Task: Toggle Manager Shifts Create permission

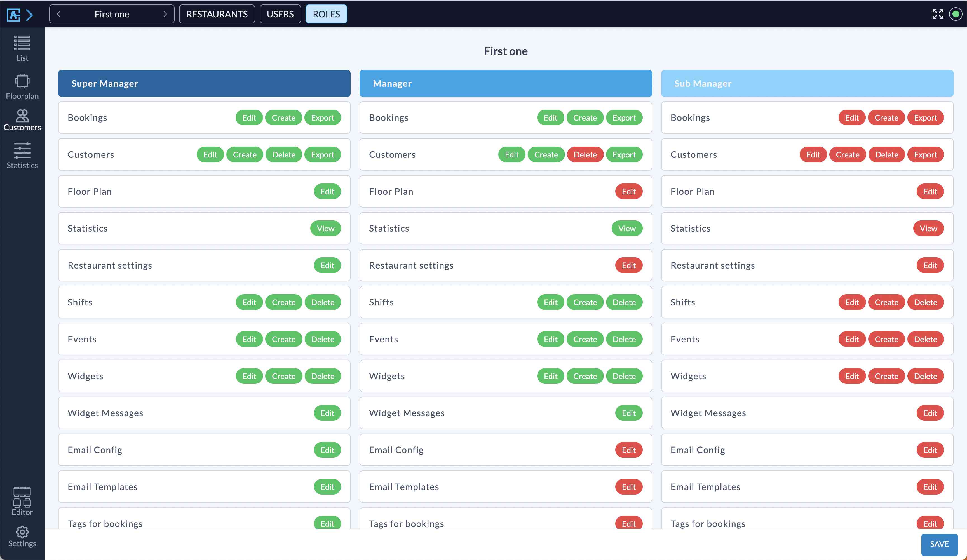Action: (585, 302)
